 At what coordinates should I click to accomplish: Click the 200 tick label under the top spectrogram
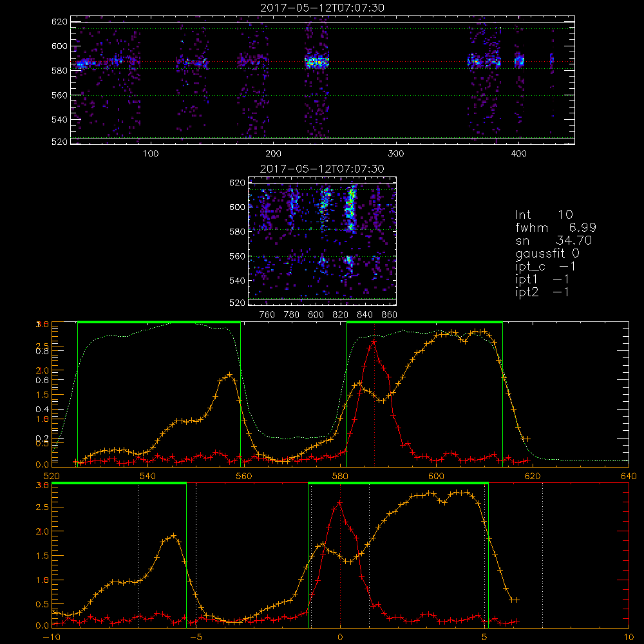tap(273, 154)
